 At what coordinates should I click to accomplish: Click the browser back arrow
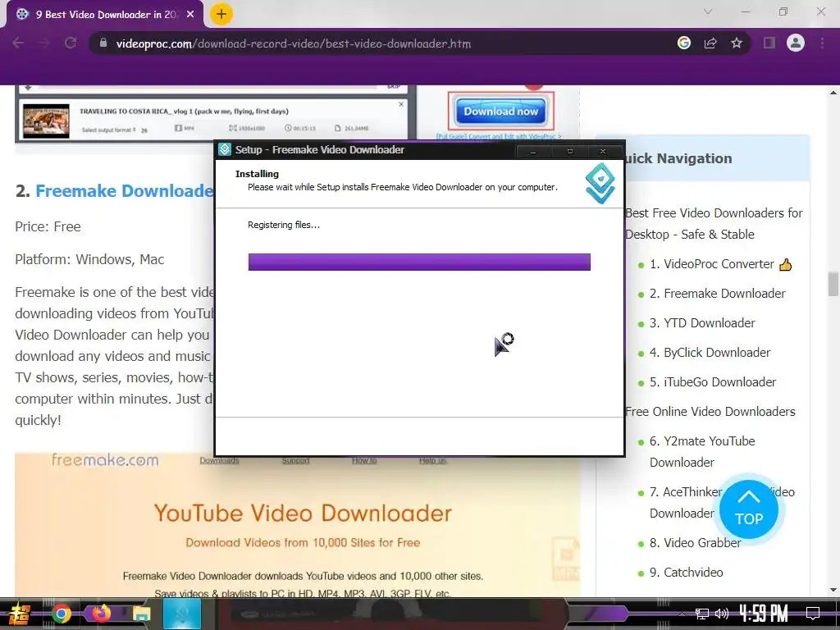pos(18,43)
